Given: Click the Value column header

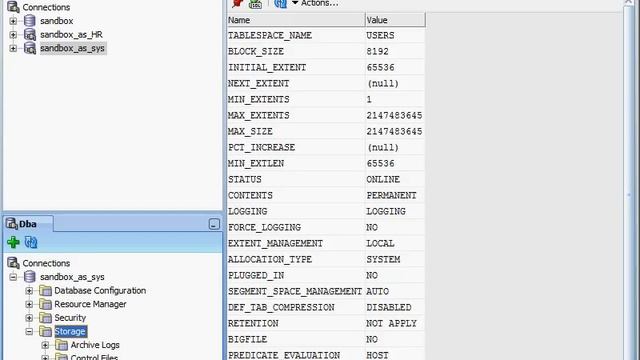Looking at the screenshot, I should 395,20.
